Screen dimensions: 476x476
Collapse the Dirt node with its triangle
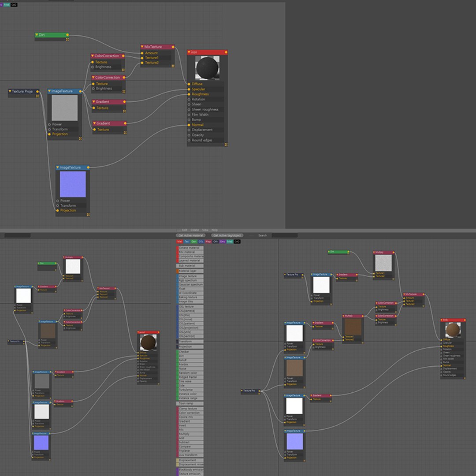[x=37, y=35]
